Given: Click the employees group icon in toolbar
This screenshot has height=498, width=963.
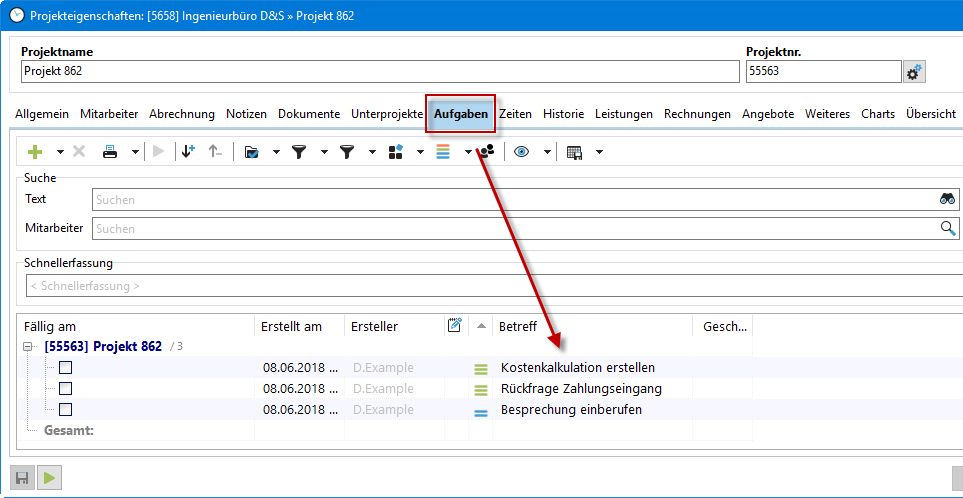Looking at the screenshot, I should click(487, 152).
